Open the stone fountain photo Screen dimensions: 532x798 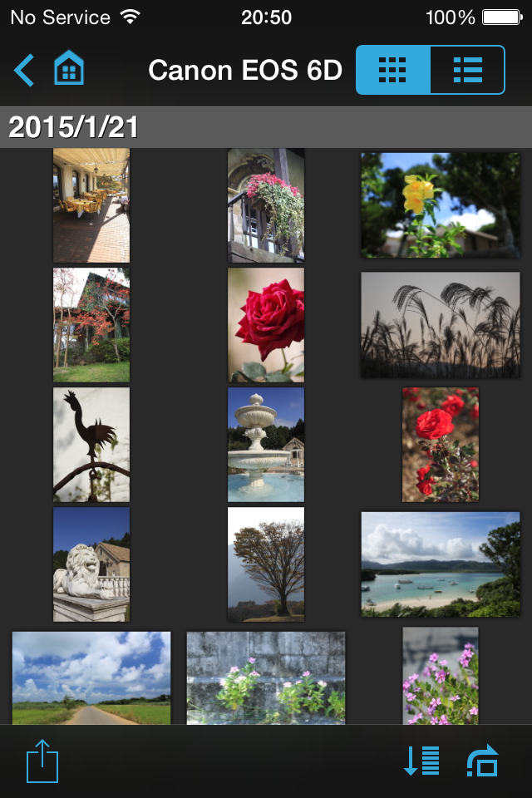pyautogui.click(x=266, y=445)
